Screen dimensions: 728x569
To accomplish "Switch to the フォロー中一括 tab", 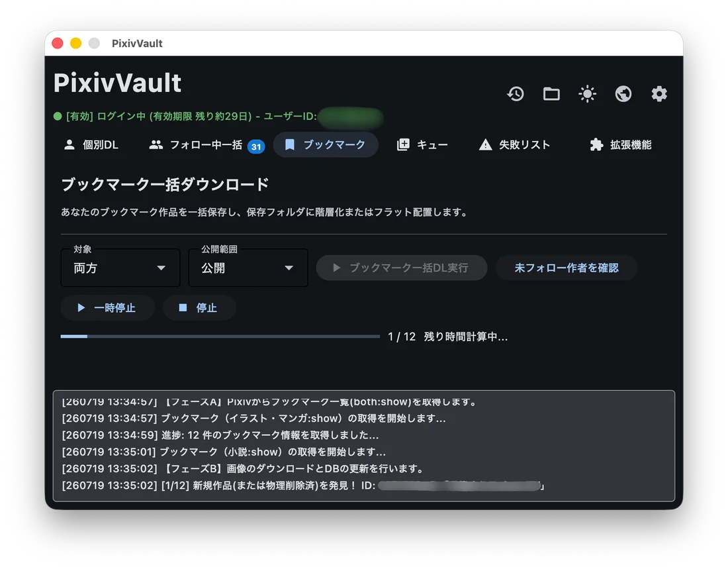I will pyautogui.click(x=206, y=145).
